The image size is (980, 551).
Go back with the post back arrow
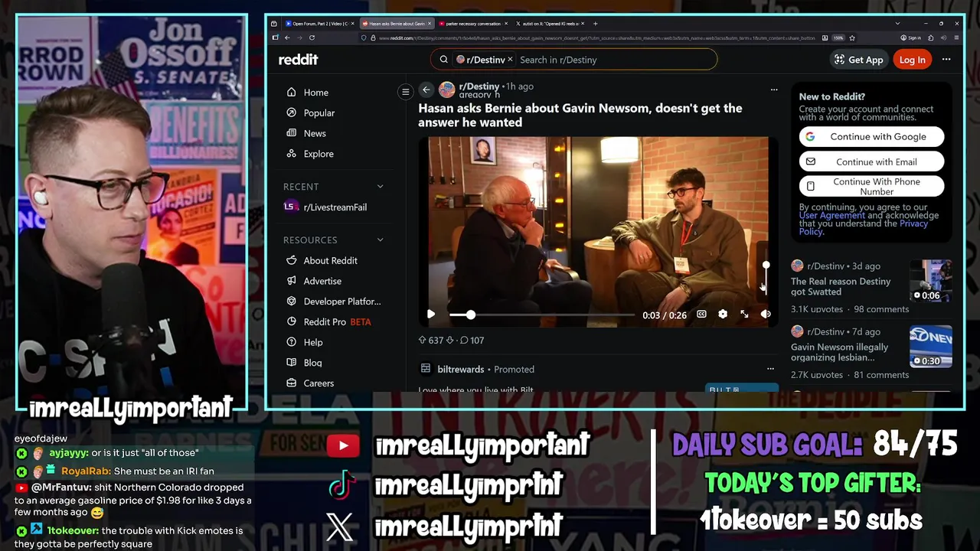click(x=426, y=90)
